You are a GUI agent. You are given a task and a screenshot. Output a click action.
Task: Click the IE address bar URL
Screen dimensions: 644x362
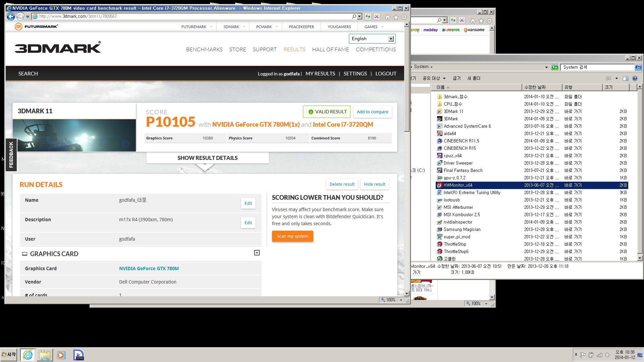tap(78, 16)
